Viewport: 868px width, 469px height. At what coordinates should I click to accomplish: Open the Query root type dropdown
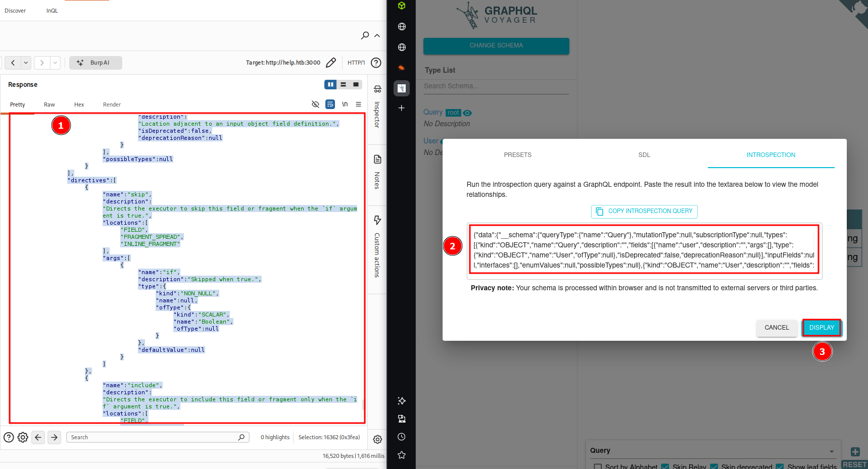(712, 450)
